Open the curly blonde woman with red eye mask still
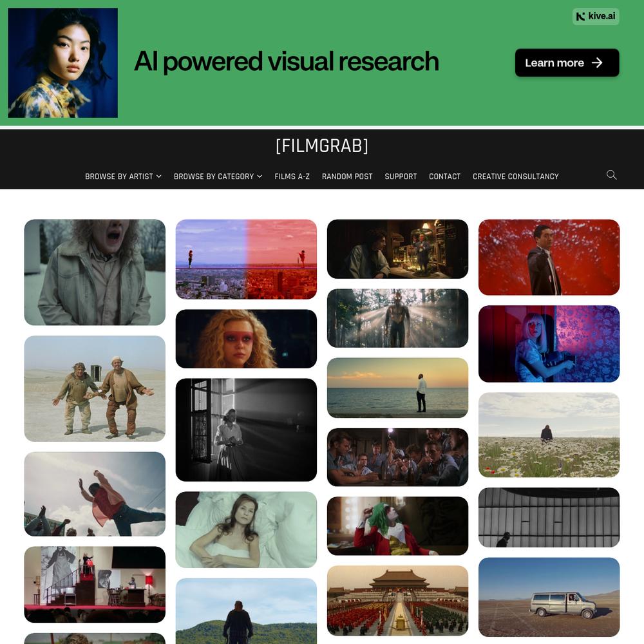This screenshot has height=644, width=644. click(x=246, y=339)
